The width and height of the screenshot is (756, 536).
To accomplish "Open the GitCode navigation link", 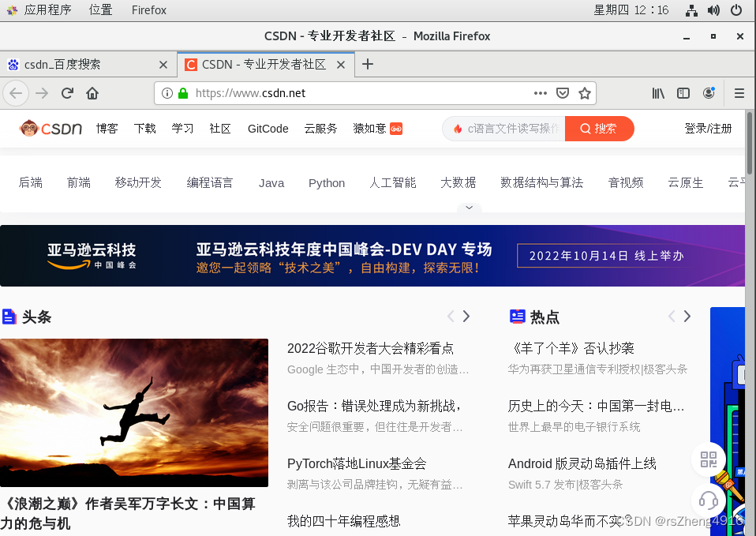I will point(268,129).
